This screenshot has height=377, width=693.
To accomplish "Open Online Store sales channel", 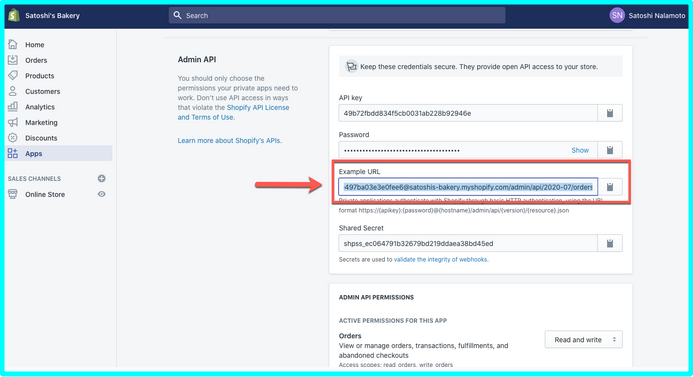I will pyautogui.click(x=45, y=194).
